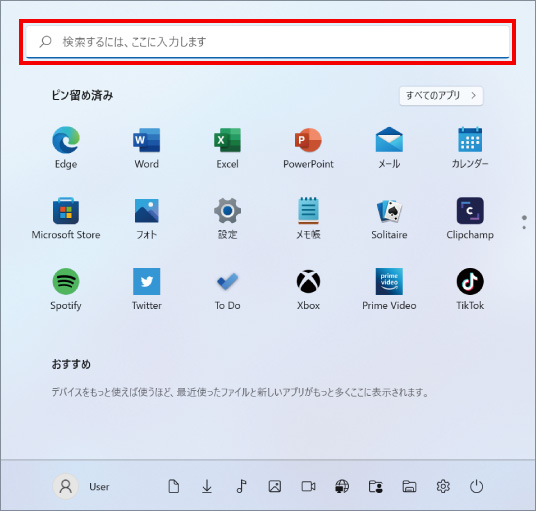Open Prime Video
This screenshot has height=511, width=536.
[x=389, y=289]
